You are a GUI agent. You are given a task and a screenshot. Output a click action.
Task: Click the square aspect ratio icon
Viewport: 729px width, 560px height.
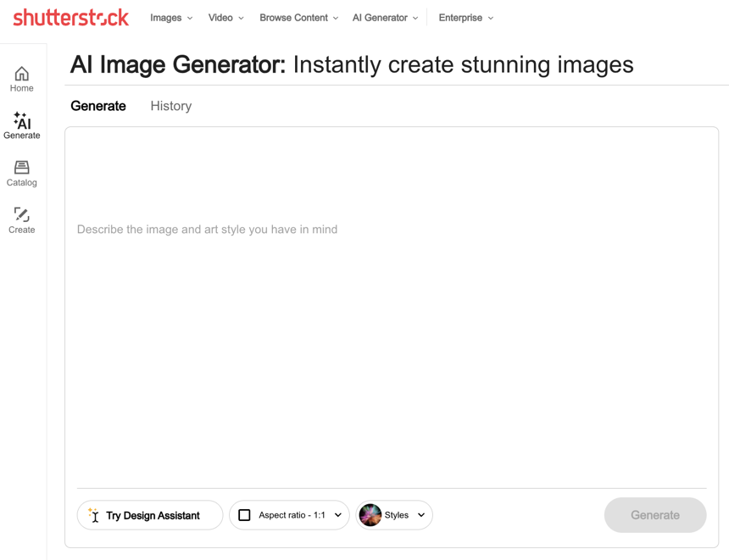click(244, 515)
